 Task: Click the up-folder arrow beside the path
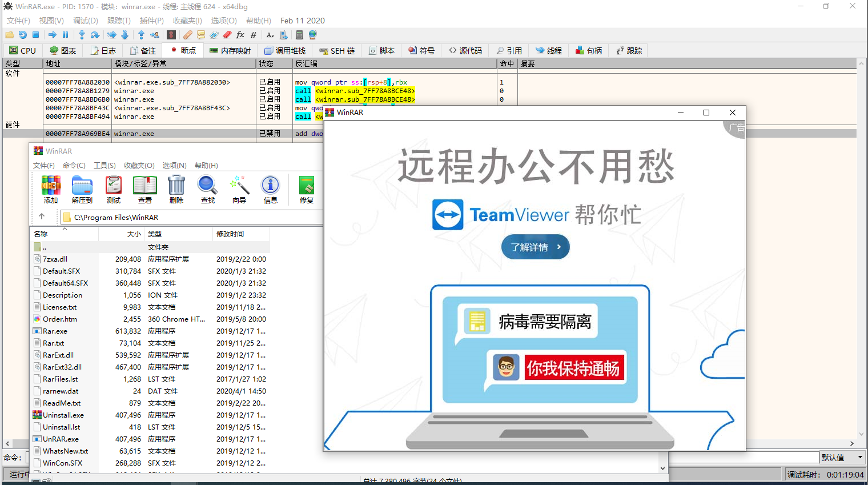click(x=42, y=217)
